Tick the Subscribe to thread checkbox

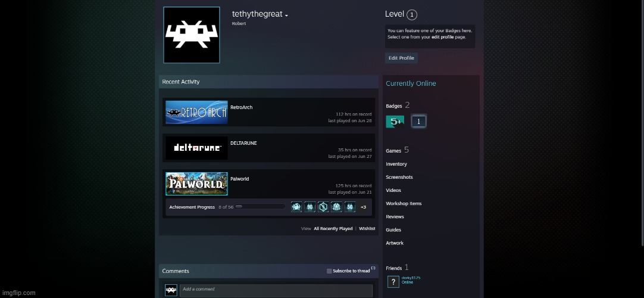(329, 271)
